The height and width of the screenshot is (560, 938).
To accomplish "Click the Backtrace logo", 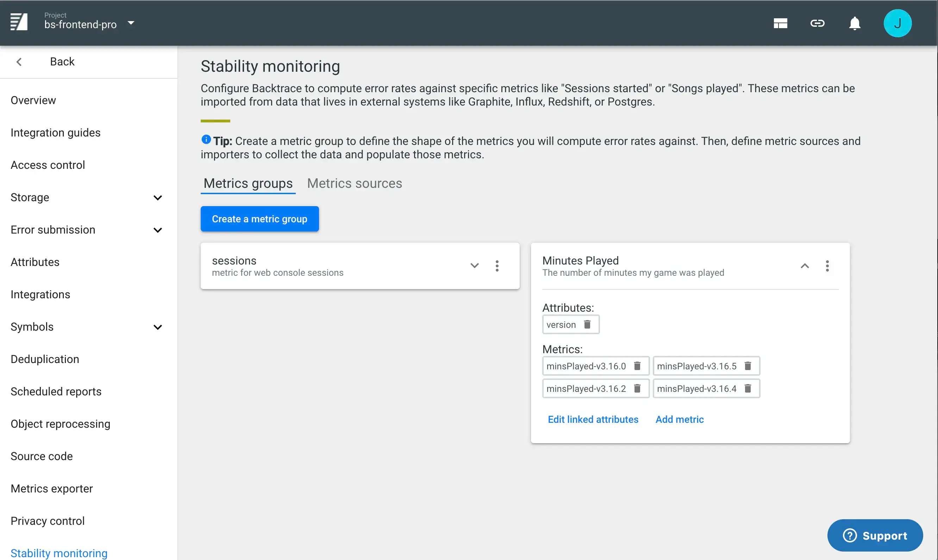I will (19, 22).
